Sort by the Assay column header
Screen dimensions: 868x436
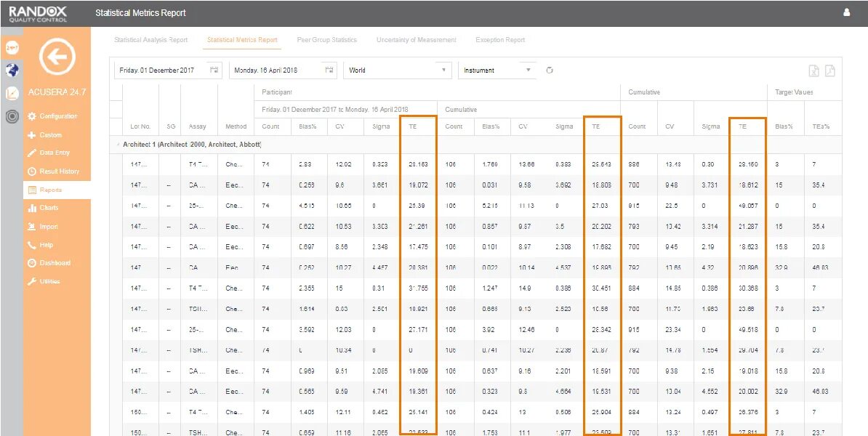(x=197, y=126)
